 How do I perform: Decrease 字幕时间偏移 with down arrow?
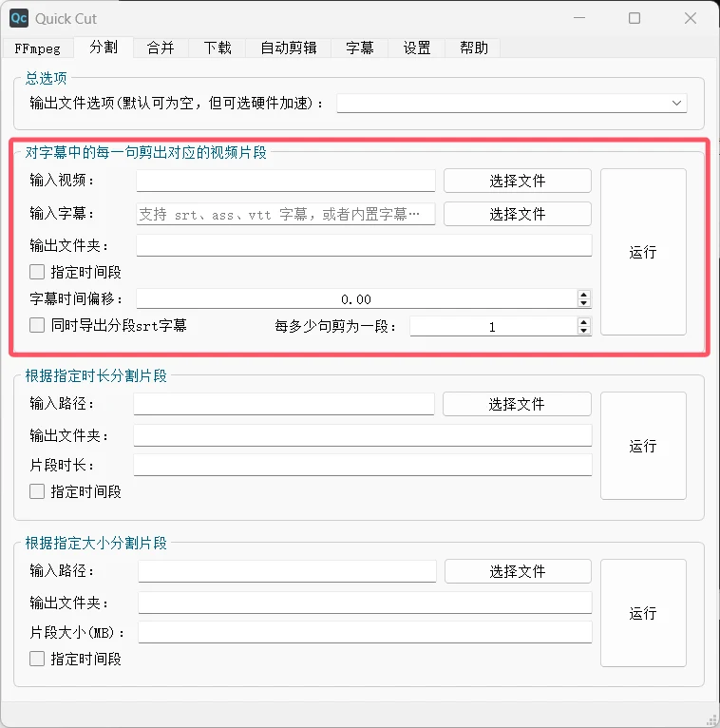coord(584,303)
